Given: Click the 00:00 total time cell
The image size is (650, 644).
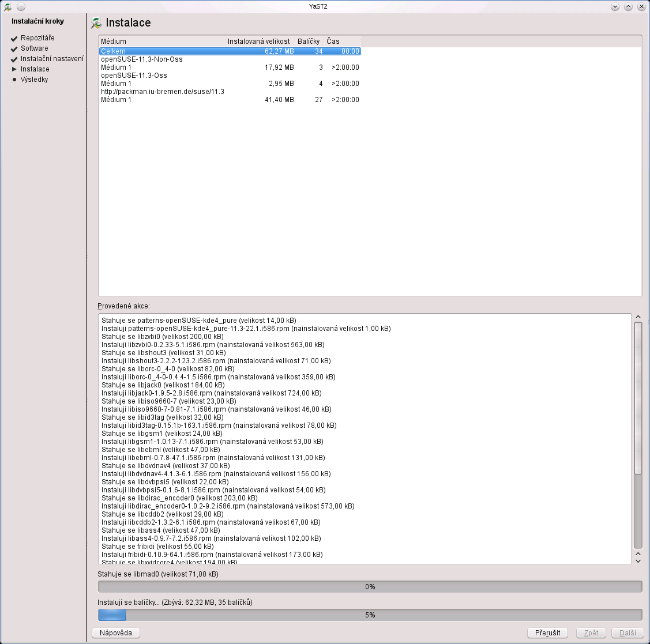Looking at the screenshot, I should 350,51.
